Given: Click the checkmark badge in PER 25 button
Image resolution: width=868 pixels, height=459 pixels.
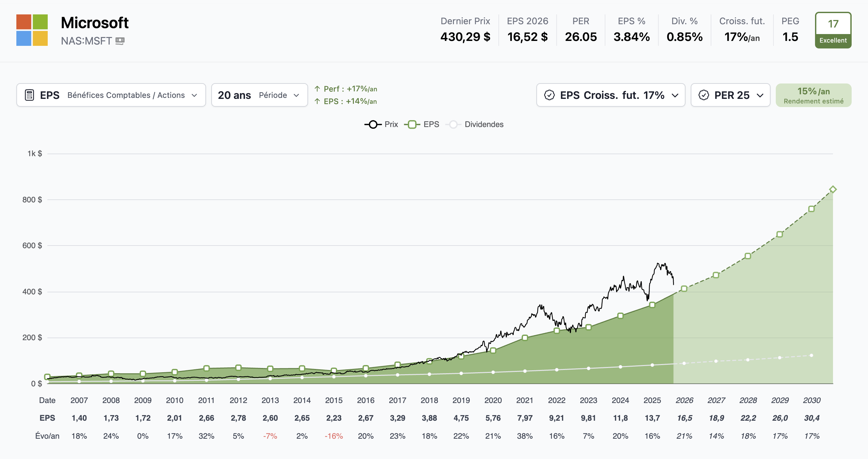Looking at the screenshot, I should coord(703,95).
